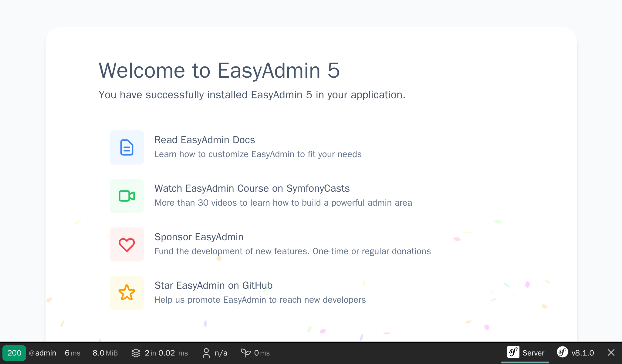Click the @admin route name

42,353
